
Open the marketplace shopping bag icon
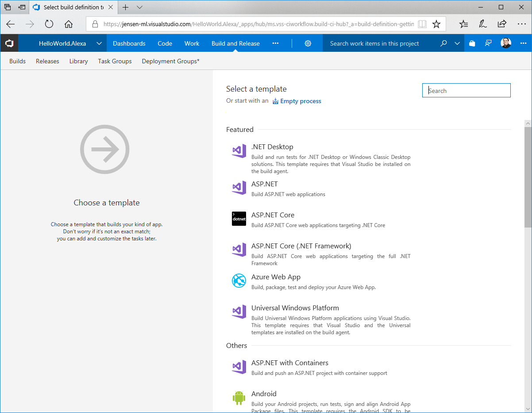click(x=472, y=43)
